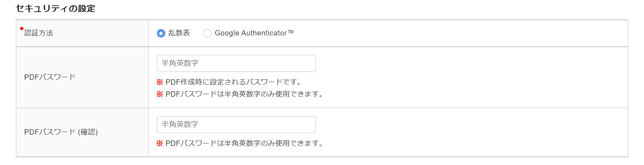
Task: Click the red ※ mark in the confirmation row
Action: (x=160, y=143)
